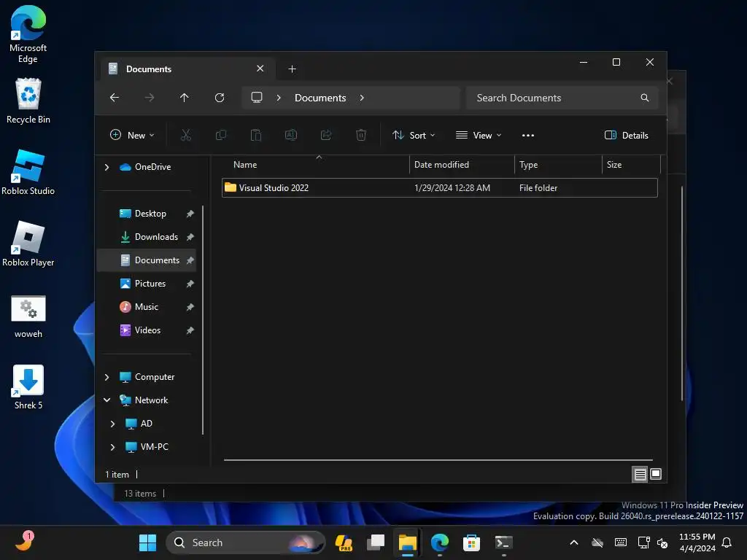Click the Paste clipboard icon
This screenshot has width=747, height=560.
256,135
